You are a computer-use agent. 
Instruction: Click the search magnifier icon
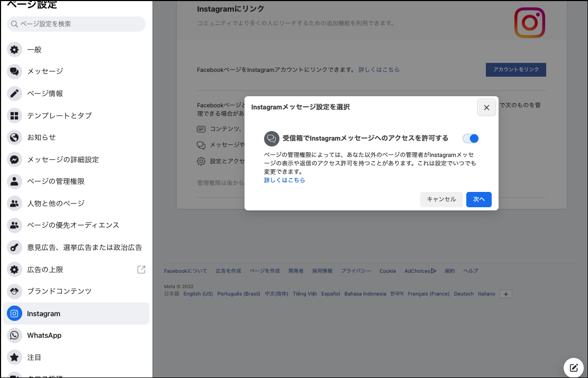pos(14,24)
